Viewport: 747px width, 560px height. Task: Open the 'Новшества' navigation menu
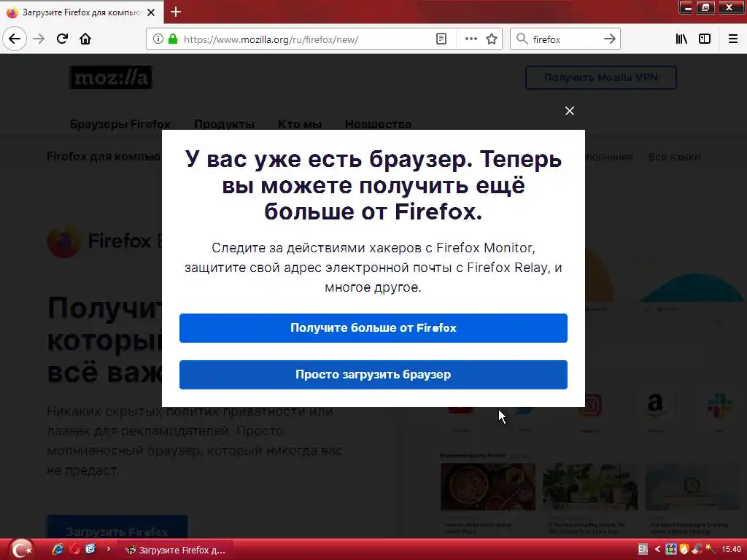click(378, 124)
